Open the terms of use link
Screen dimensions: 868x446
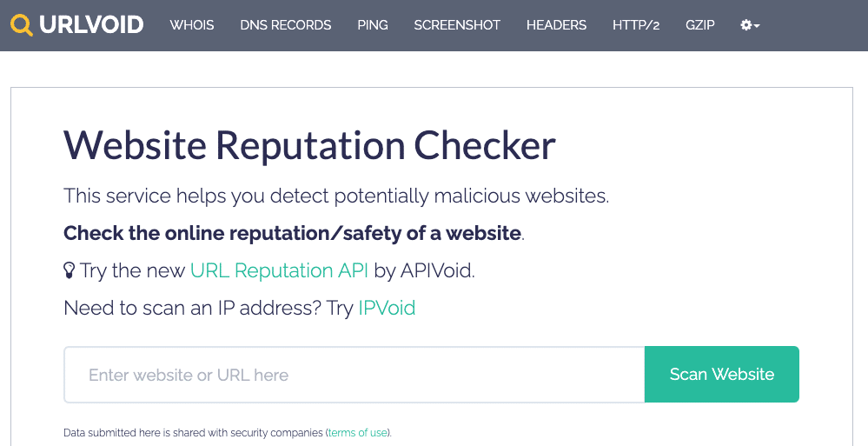[x=358, y=433]
